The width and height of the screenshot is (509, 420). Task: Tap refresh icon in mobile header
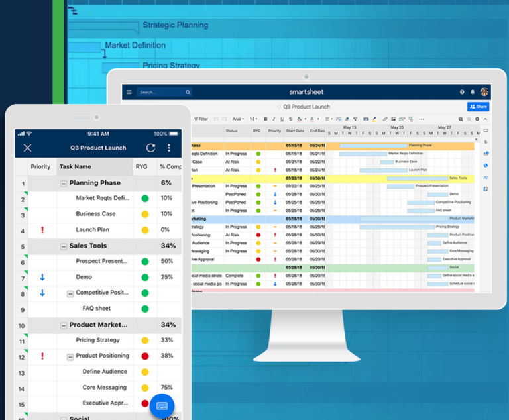(x=150, y=148)
